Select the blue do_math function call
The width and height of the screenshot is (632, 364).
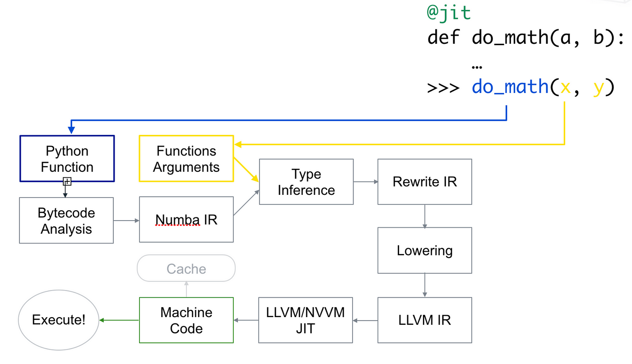coord(510,87)
